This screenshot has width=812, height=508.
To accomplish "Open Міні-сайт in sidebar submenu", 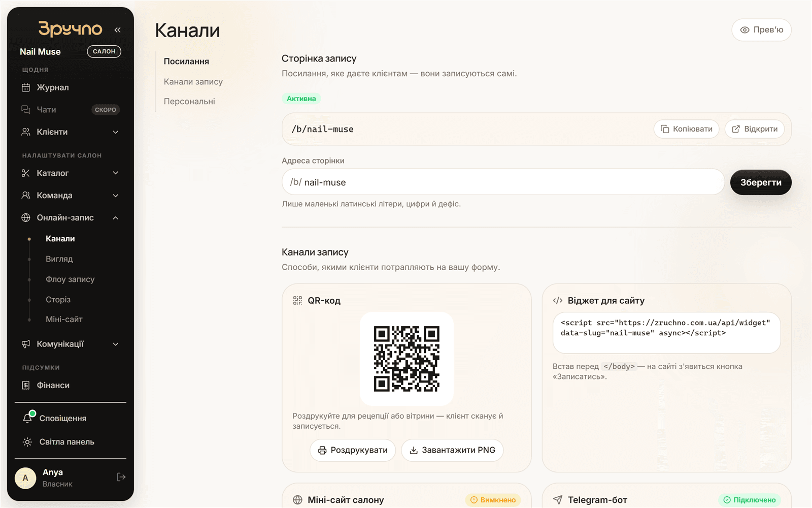I will pos(64,320).
